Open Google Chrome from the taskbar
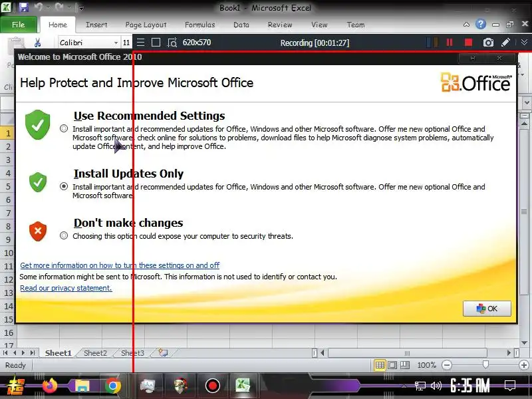Image resolution: width=532 pixels, height=399 pixels. pos(113,386)
